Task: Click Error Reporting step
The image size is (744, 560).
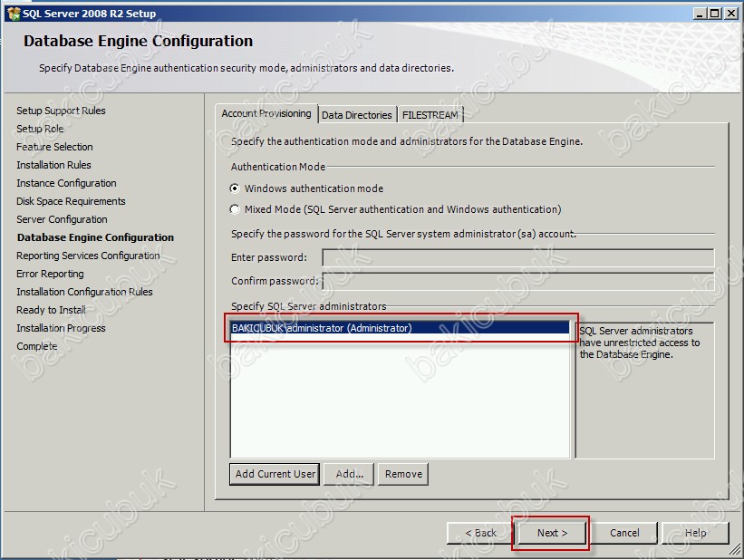Action: 50,274
